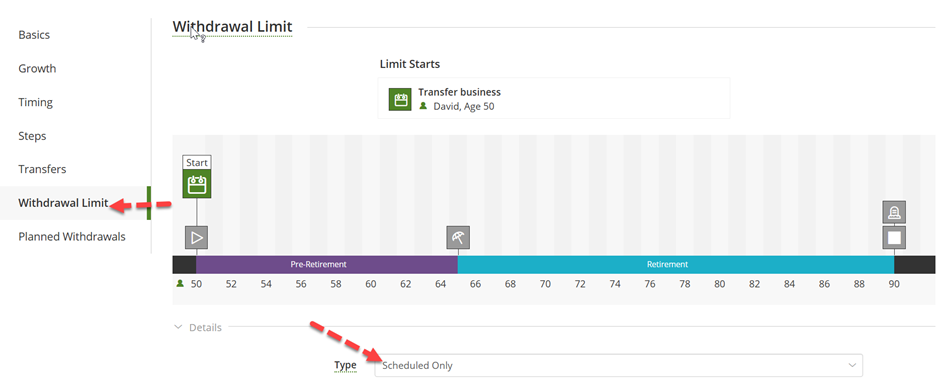Click the green person icon next to David
The image size is (940, 389).
click(423, 106)
